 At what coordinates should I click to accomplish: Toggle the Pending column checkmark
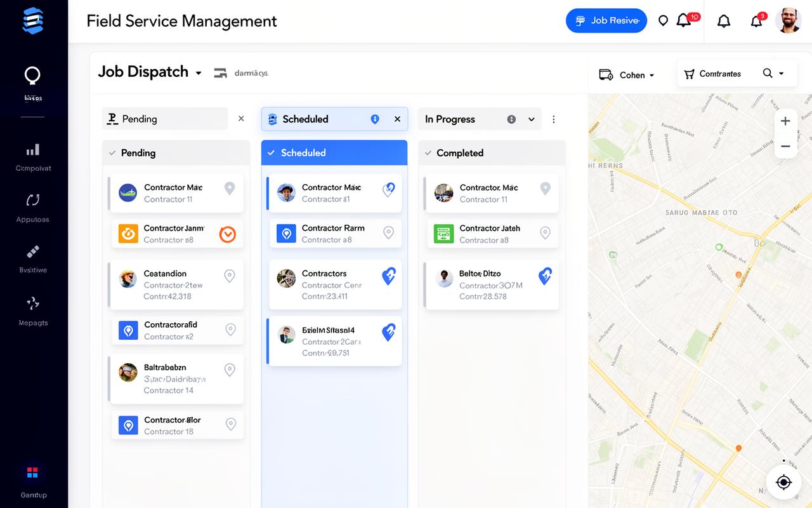(x=112, y=153)
